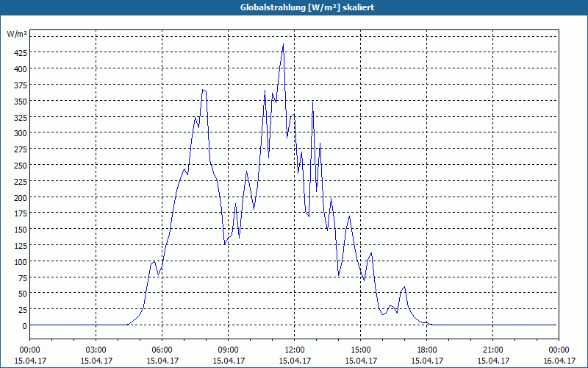Click the 18:00 time axis label

tap(427, 350)
